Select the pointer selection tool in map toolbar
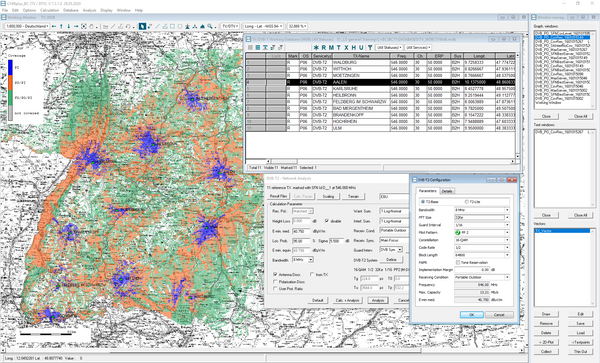Image resolution: width=600 pixels, height=363 pixels. [142, 26]
